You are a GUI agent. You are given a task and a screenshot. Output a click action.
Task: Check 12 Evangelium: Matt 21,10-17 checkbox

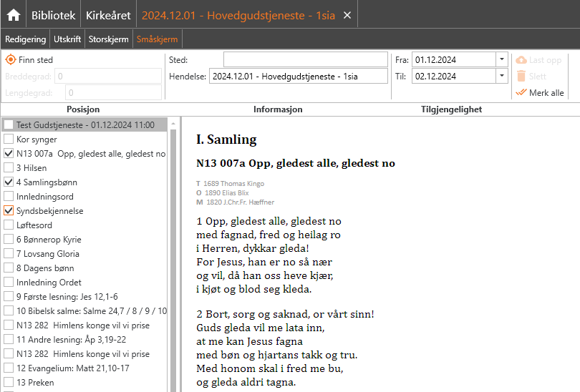9,368
